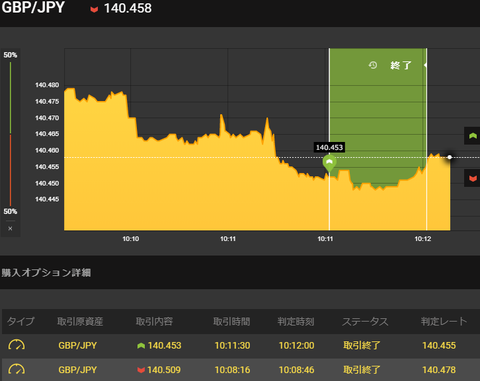
Task: Click the gauge icon in 140.453 row
Action: coord(16,345)
